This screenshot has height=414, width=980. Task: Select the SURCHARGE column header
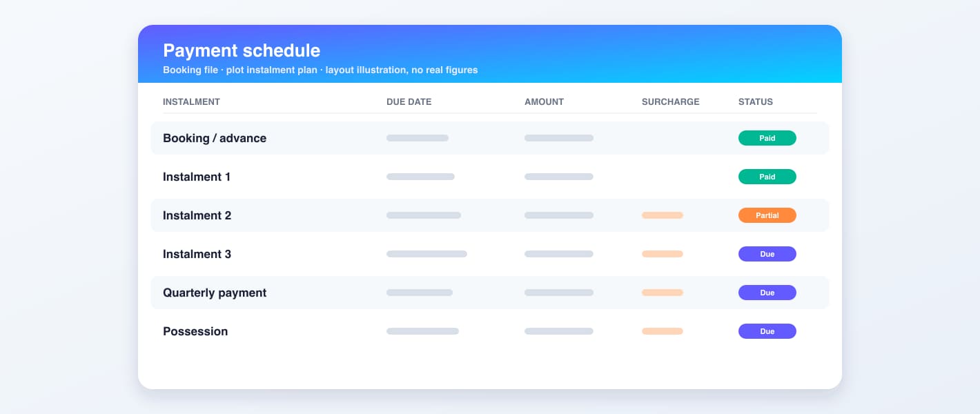(x=670, y=101)
